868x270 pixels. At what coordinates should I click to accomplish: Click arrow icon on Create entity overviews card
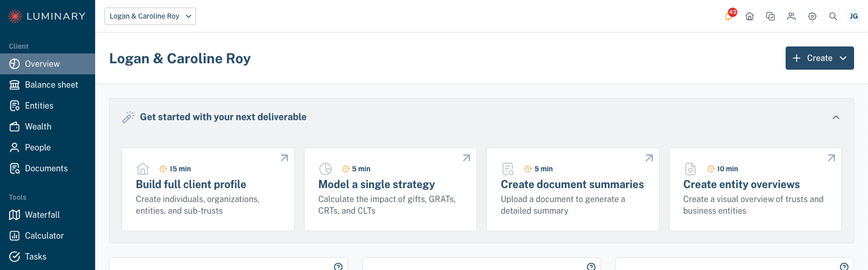click(x=831, y=158)
